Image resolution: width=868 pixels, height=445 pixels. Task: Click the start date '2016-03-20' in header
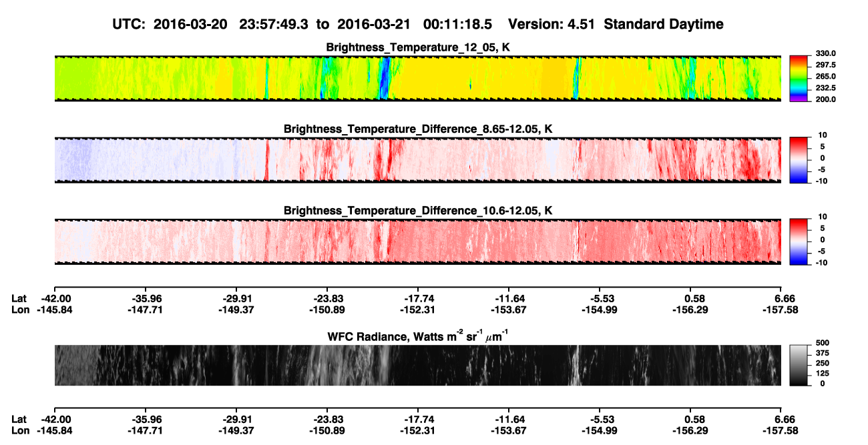click(x=191, y=24)
